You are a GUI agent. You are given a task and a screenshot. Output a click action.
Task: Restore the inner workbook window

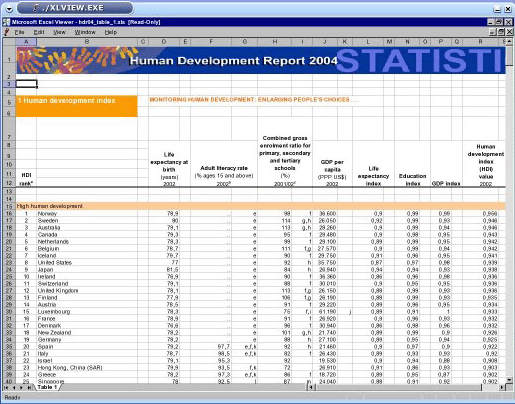501,32
